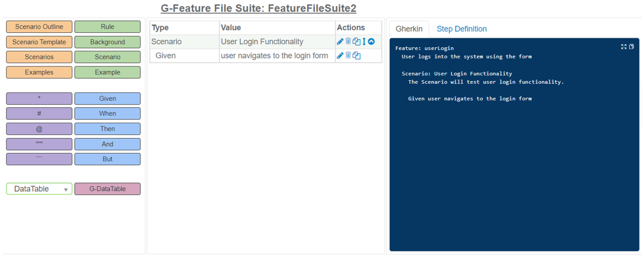Insert the asterisk (*) step button
This screenshot has width=644, height=257.
pos(39,98)
